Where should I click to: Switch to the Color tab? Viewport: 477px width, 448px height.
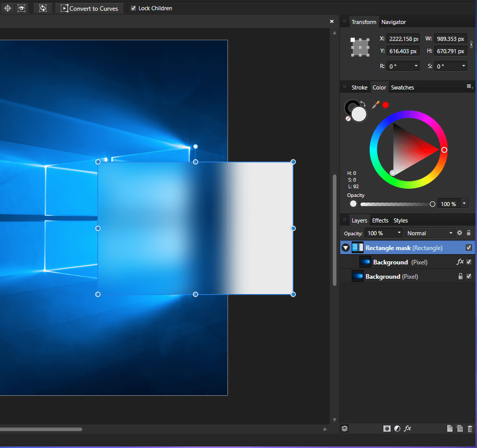pos(379,87)
